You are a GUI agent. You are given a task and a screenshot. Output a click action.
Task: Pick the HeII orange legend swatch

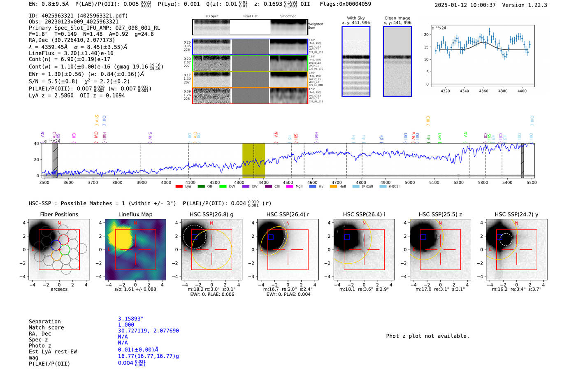pyautogui.click(x=334, y=187)
